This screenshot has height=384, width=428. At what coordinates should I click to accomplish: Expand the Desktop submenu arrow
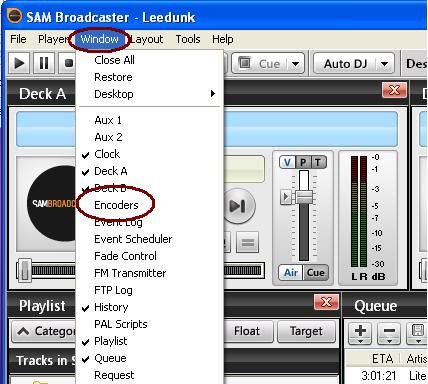213,94
